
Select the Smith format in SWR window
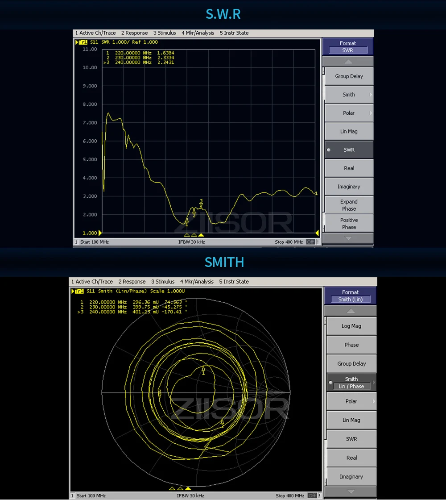(349, 95)
